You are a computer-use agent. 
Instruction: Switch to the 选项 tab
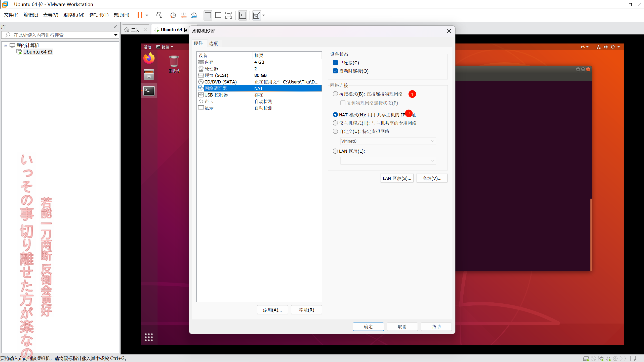[213, 43]
